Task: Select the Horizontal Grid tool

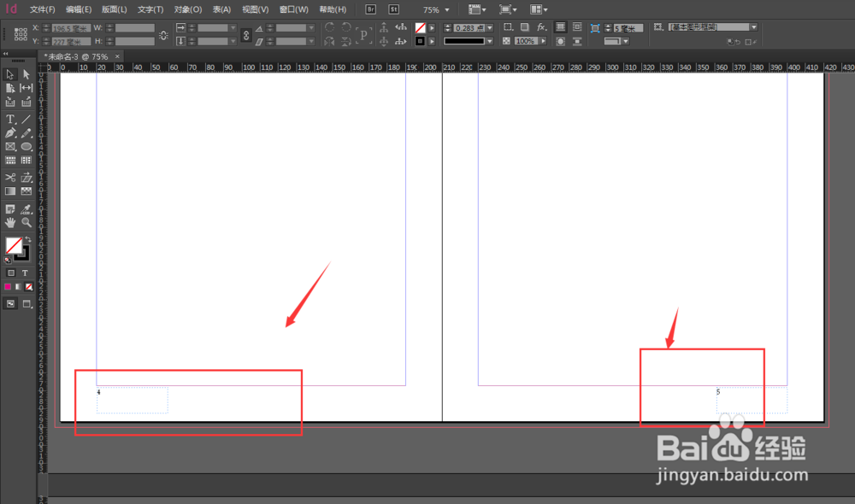Action: 9,161
